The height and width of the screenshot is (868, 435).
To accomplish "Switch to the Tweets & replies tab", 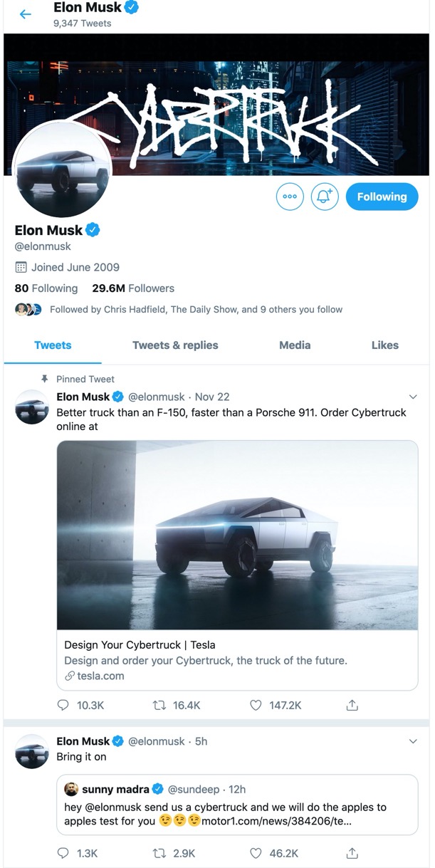I will tap(175, 345).
